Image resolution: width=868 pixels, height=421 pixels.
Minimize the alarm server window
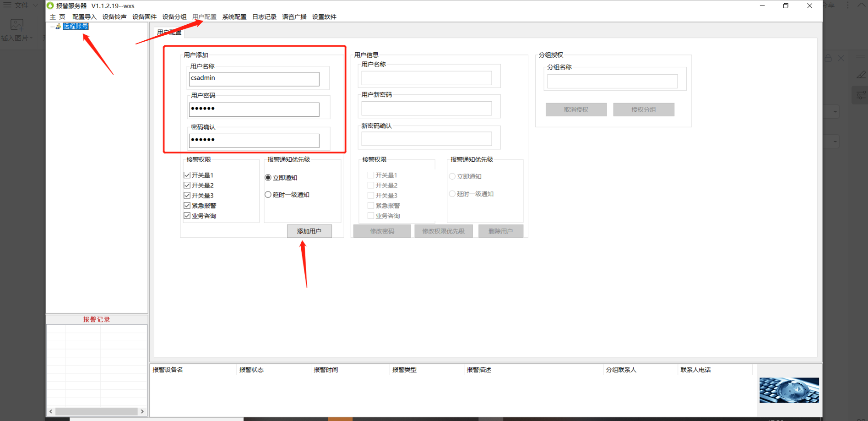pos(762,6)
